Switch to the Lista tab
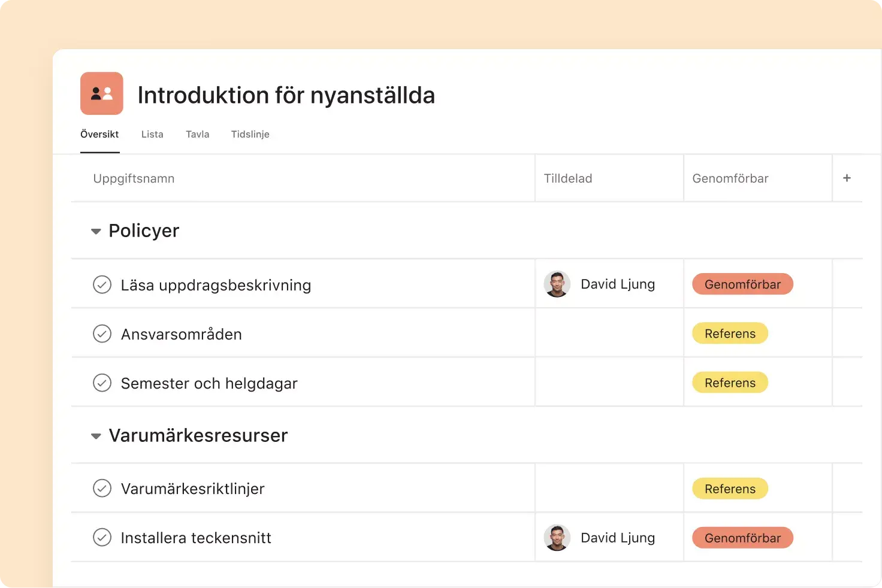This screenshot has height=588, width=882. [152, 134]
